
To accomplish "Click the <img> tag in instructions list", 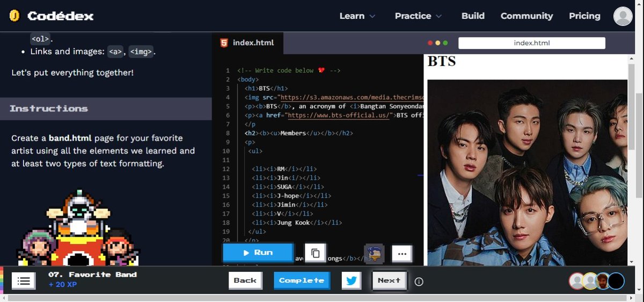I will tap(142, 52).
